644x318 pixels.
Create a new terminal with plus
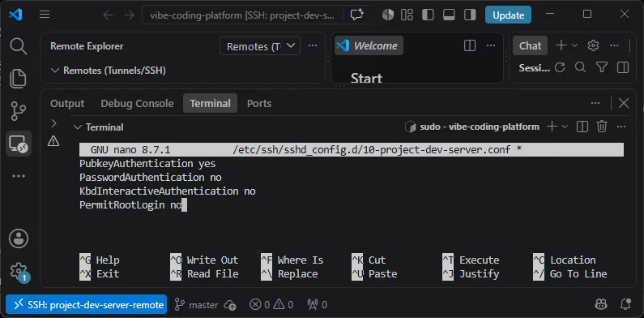[552, 127]
